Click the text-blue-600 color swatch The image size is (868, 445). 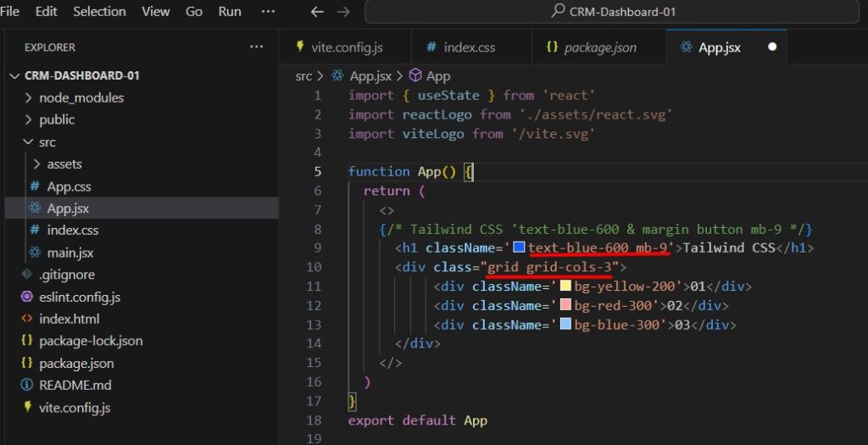click(x=519, y=248)
